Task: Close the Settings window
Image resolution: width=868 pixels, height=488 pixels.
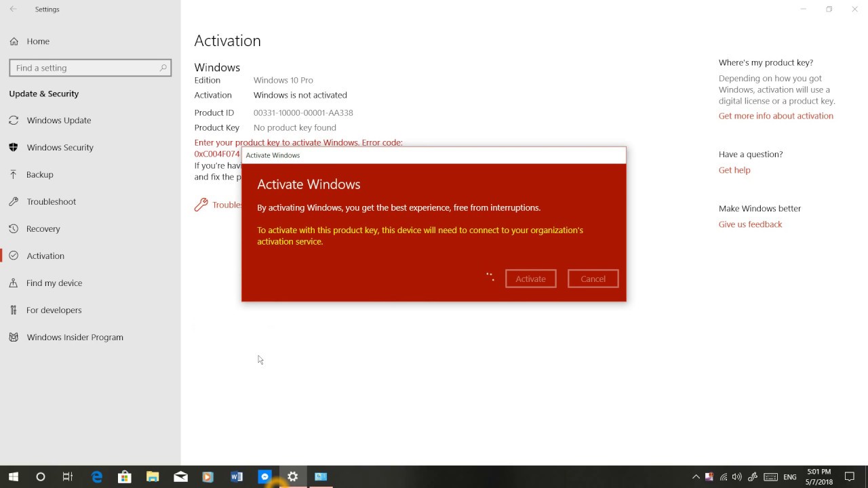Action: point(854,9)
